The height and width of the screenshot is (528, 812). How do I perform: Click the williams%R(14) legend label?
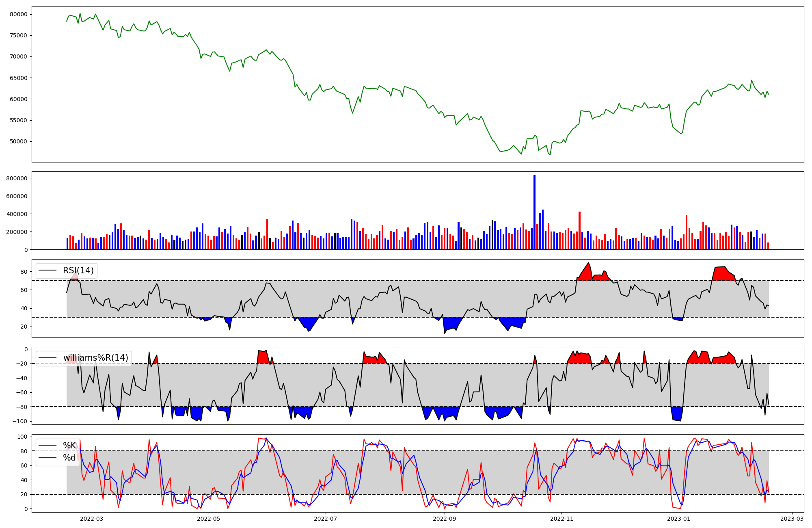pyautogui.click(x=95, y=358)
